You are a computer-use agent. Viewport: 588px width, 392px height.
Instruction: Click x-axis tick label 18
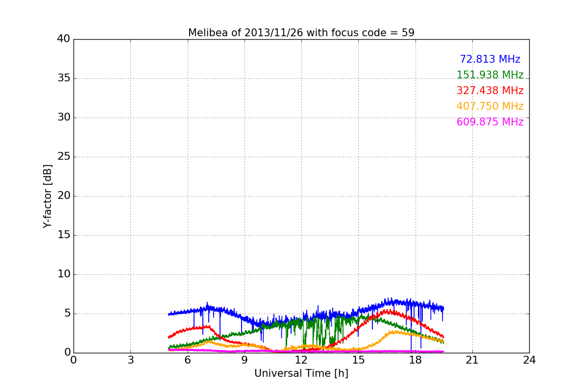416,360
